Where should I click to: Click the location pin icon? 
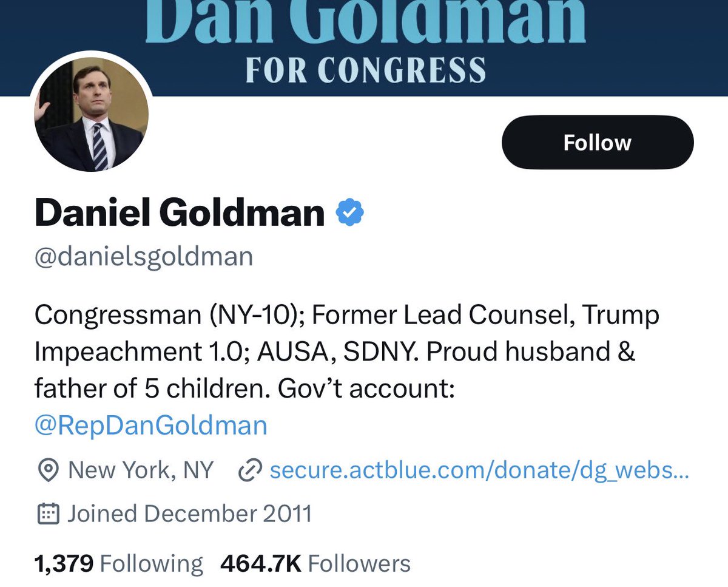click(x=47, y=470)
